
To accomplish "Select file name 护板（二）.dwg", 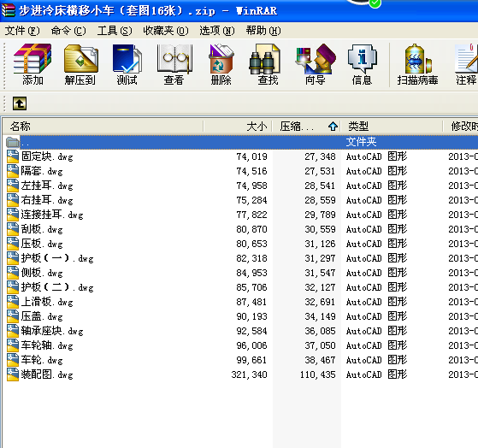I will pos(57,287).
